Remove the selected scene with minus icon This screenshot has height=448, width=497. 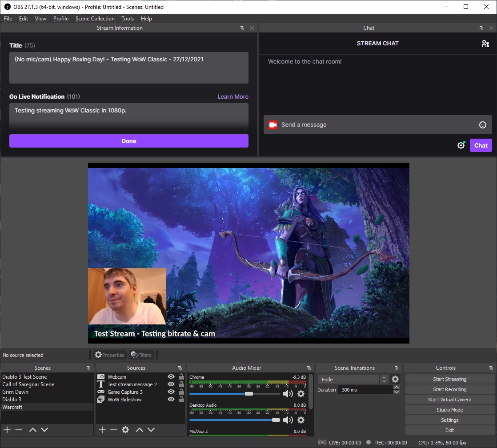[x=19, y=430]
